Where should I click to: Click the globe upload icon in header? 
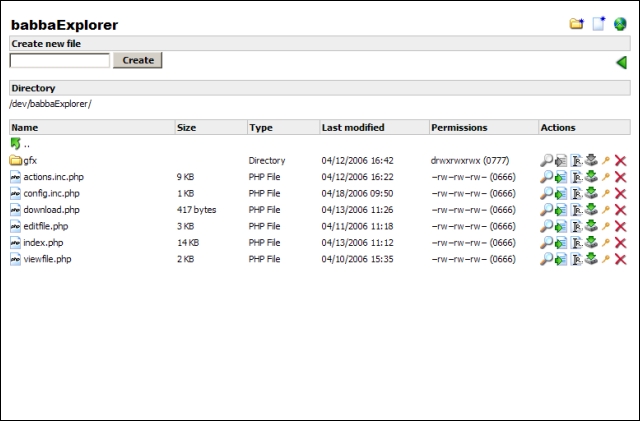click(x=620, y=24)
